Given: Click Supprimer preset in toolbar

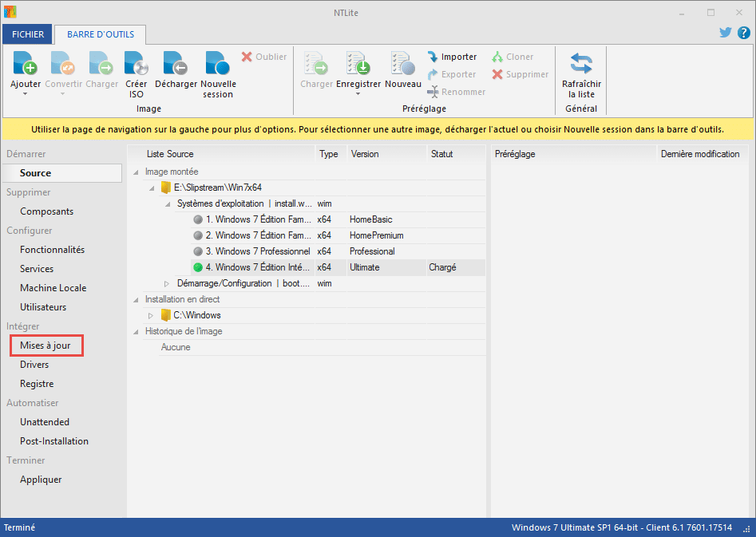Looking at the screenshot, I should 520,74.
